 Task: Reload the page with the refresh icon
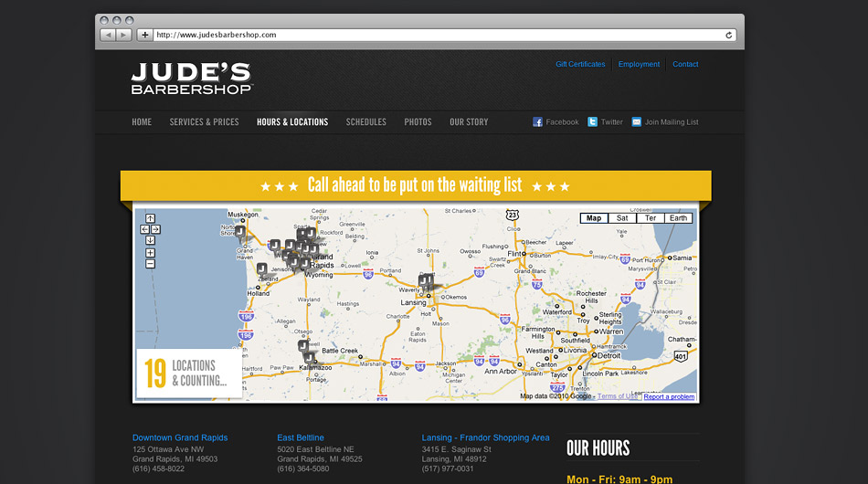[728, 35]
